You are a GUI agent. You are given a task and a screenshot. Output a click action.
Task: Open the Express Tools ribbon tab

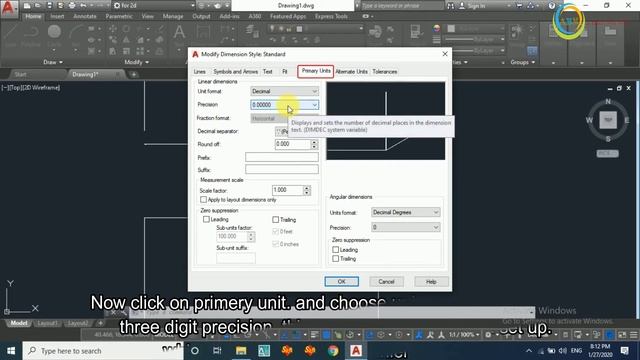(x=331, y=17)
